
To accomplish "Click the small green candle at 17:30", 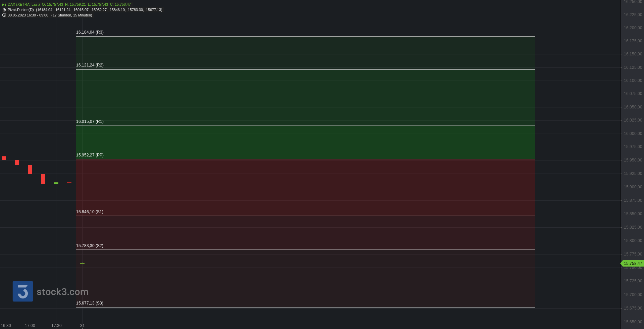I will tap(56, 183).
